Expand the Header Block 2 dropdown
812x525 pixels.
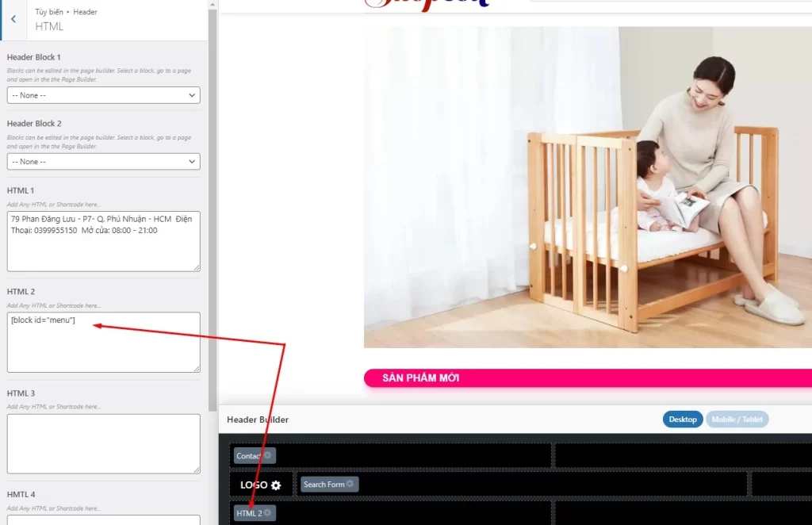103,162
